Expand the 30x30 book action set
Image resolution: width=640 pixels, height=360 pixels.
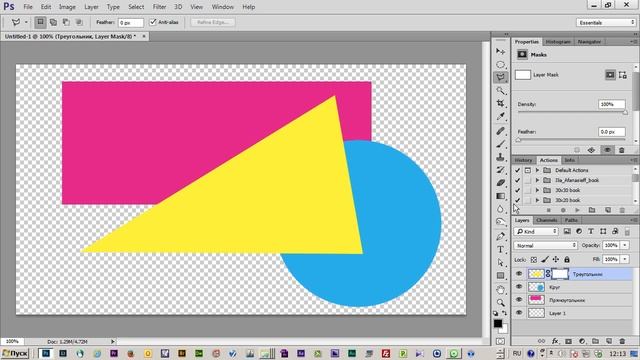pyautogui.click(x=537, y=190)
